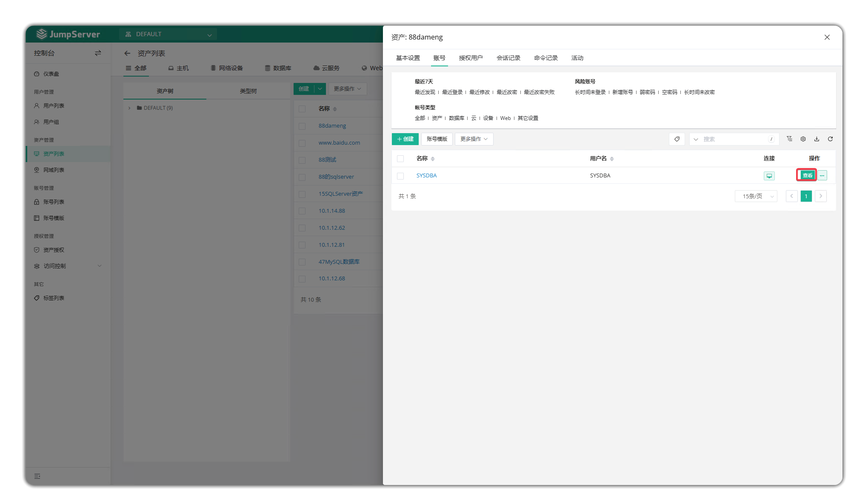Open the 会话记录 tab

(508, 58)
